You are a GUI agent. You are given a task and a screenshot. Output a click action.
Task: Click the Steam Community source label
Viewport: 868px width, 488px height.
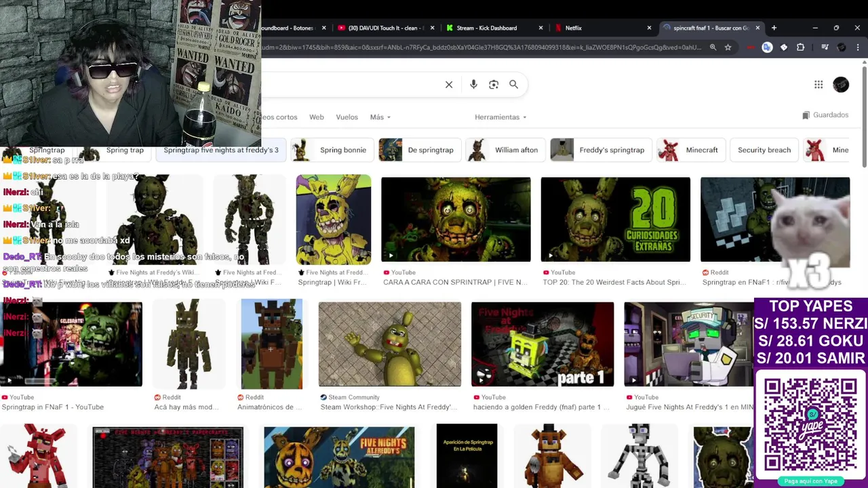point(354,397)
